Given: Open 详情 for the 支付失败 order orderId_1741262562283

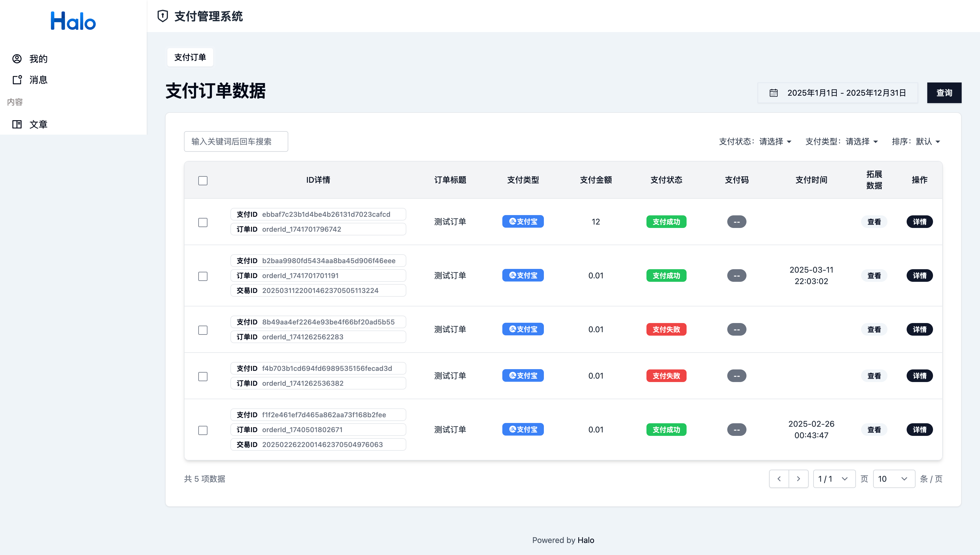Looking at the screenshot, I should point(919,329).
